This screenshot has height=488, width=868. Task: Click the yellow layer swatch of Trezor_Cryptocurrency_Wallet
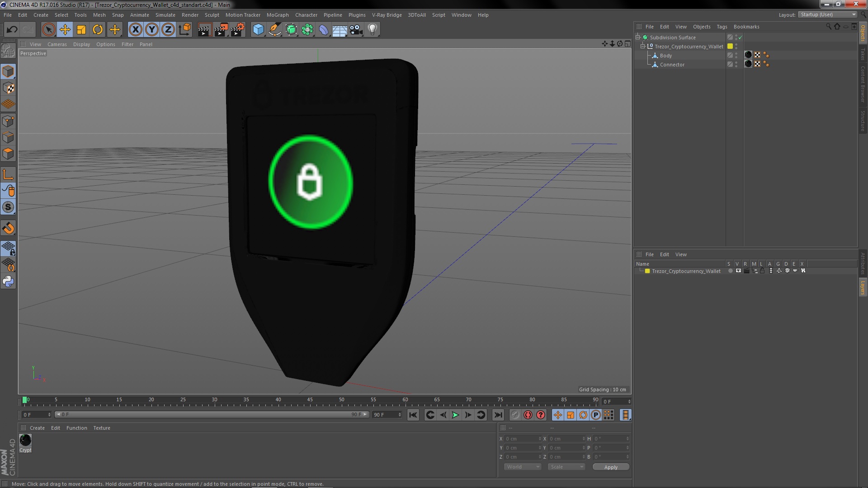click(730, 47)
